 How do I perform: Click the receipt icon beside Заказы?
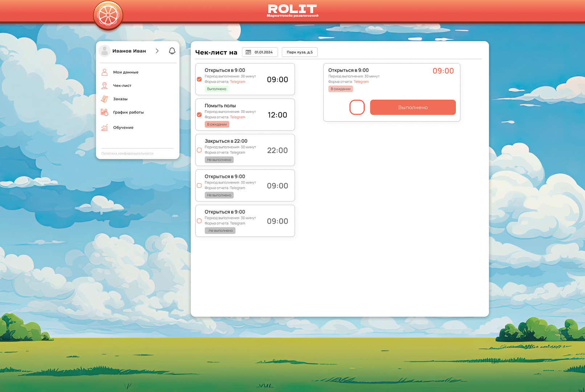pyautogui.click(x=105, y=99)
